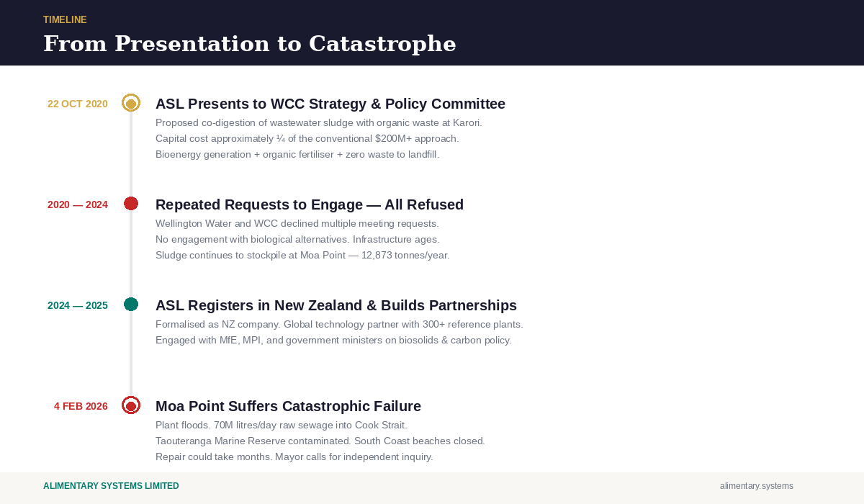The image size is (864, 504).
Task: Click the line about sludge stockpiling at Moa Point
Action: coord(302,255)
